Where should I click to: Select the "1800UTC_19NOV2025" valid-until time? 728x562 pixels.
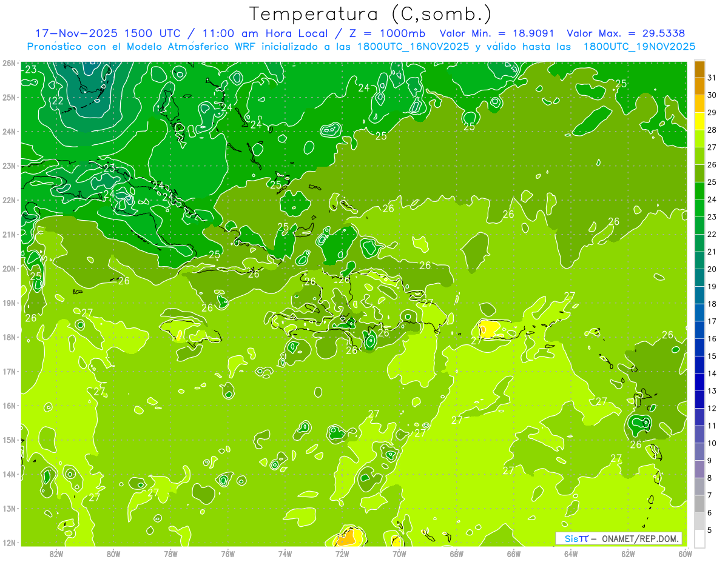coord(639,47)
